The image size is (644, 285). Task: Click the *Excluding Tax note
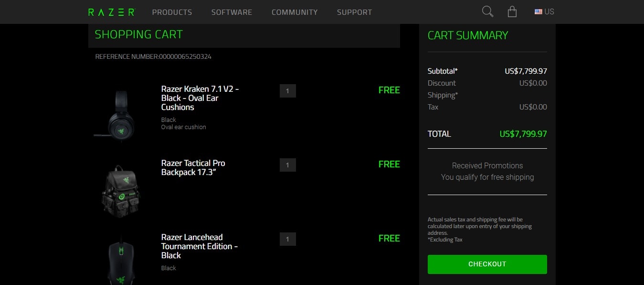coord(445,240)
